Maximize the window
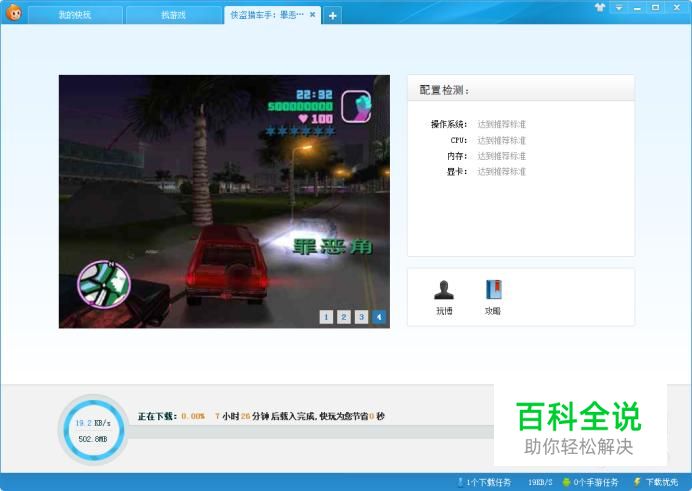Screen dimensions: 692x491 click(656, 7)
